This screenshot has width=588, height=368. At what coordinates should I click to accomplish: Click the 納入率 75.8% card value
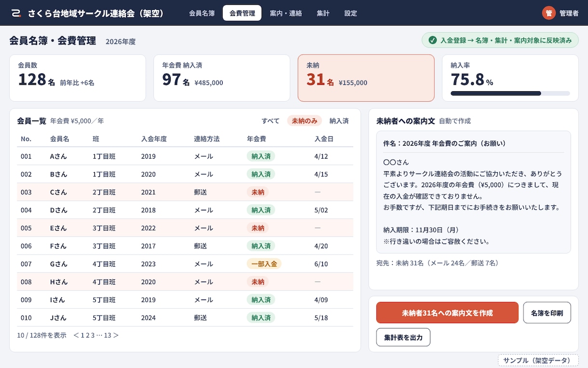pyautogui.click(x=472, y=79)
